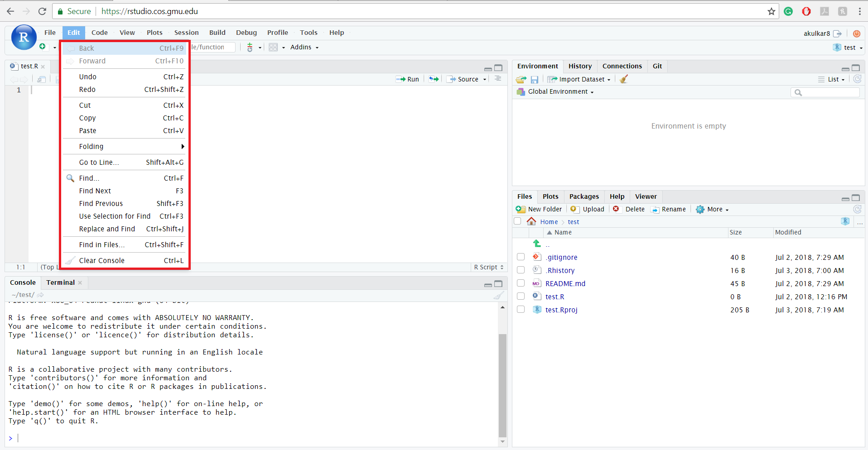
Task: Click the clear console broom icon in Console
Action: click(x=498, y=296)
